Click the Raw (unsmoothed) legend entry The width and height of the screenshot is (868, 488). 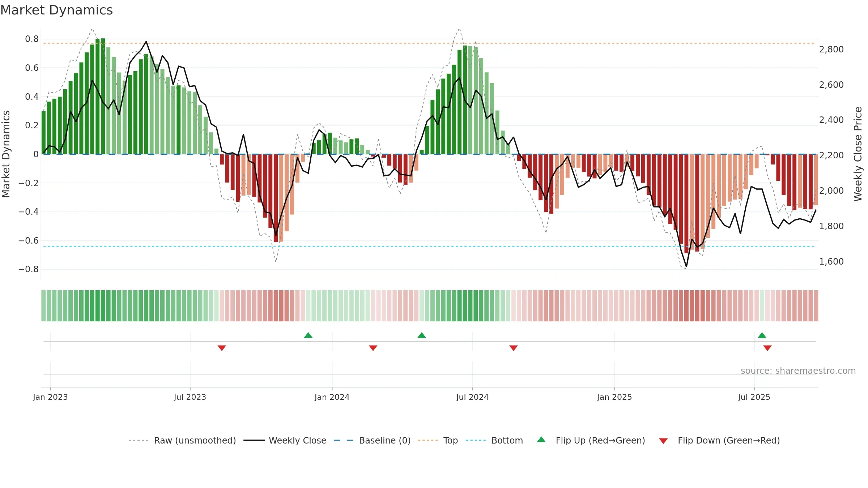click(x=182, y=440)
